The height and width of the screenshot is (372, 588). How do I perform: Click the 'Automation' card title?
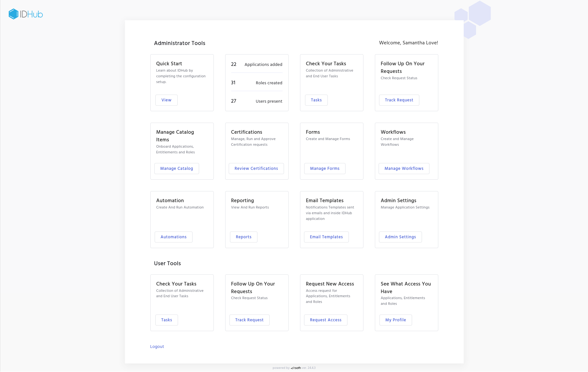coord(170,201)
